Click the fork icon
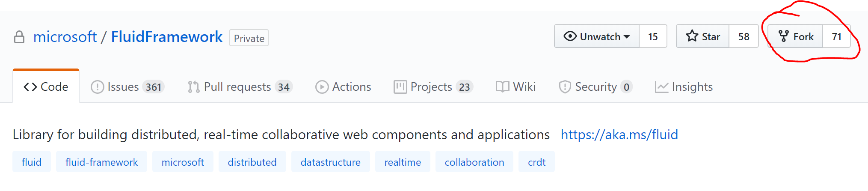The height and width of the screenshot is (191, 868). click(x=783, y=36)
